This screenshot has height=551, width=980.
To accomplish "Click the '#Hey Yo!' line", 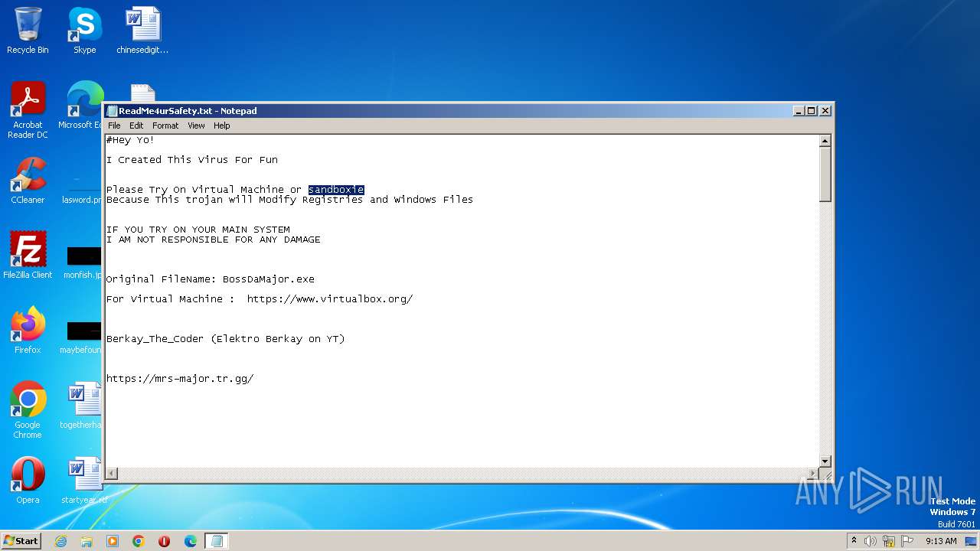I will tap(130, 140).
